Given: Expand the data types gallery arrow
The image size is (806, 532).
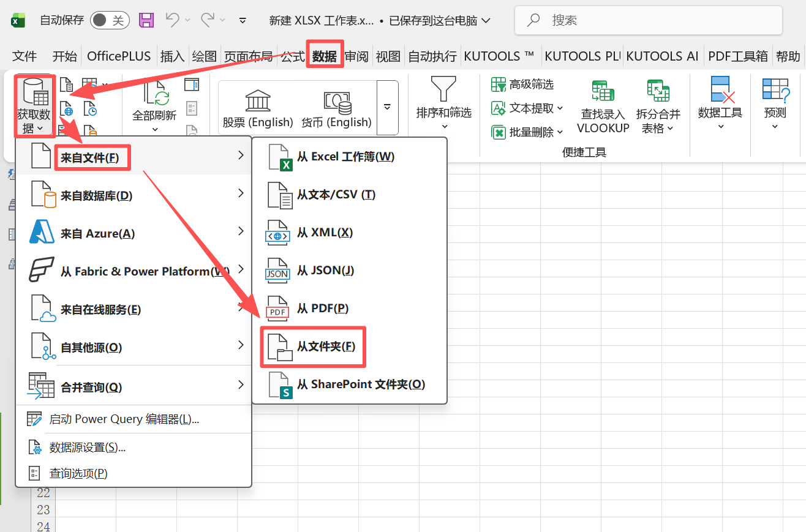Looking at the screenshot, I should pos(387,107).
